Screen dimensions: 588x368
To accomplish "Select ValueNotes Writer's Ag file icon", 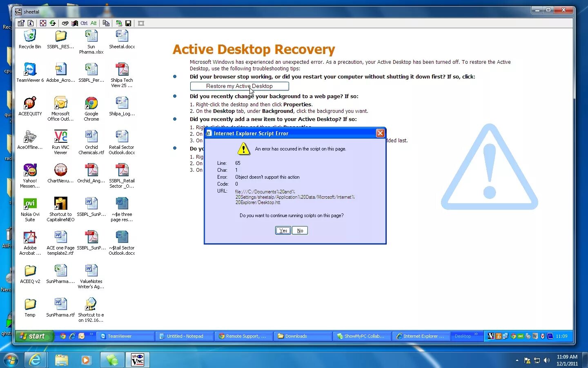I will coord(91,276).
